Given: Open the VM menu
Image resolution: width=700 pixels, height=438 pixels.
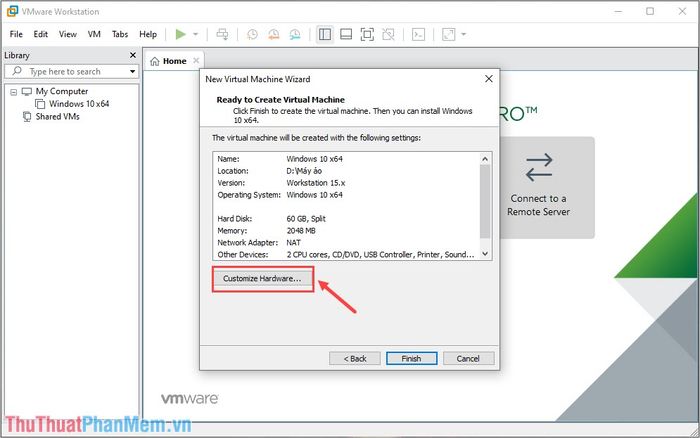Looking at the screenshot, I should click(94, 34).
